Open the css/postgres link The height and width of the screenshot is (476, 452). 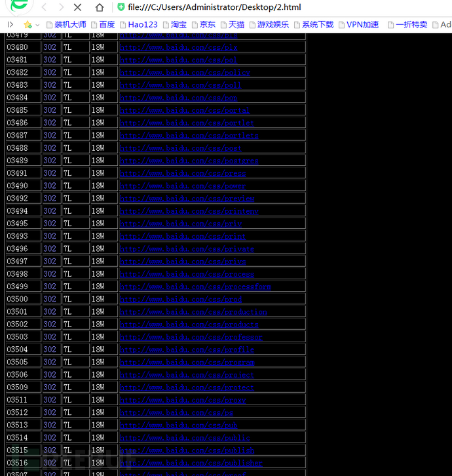coord(189,161)
